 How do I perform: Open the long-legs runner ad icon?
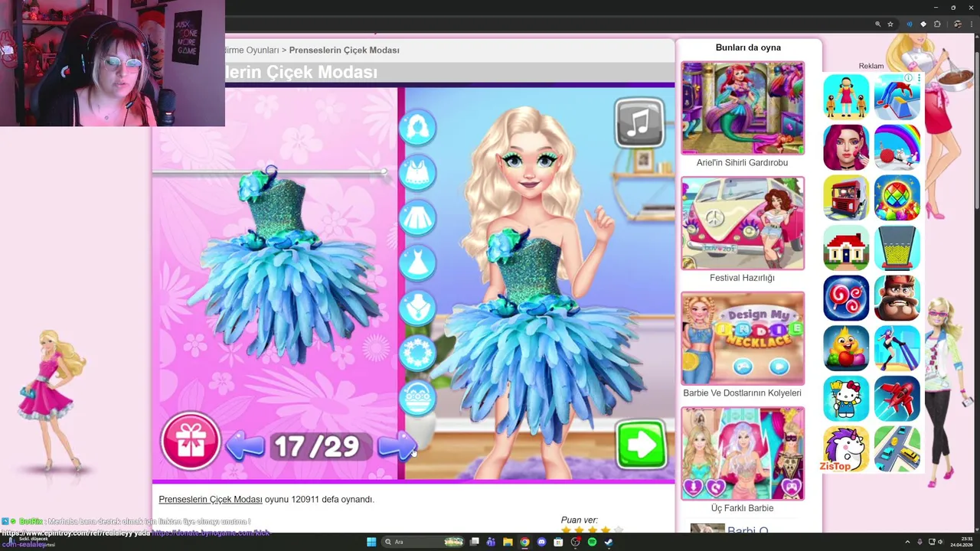897,348
